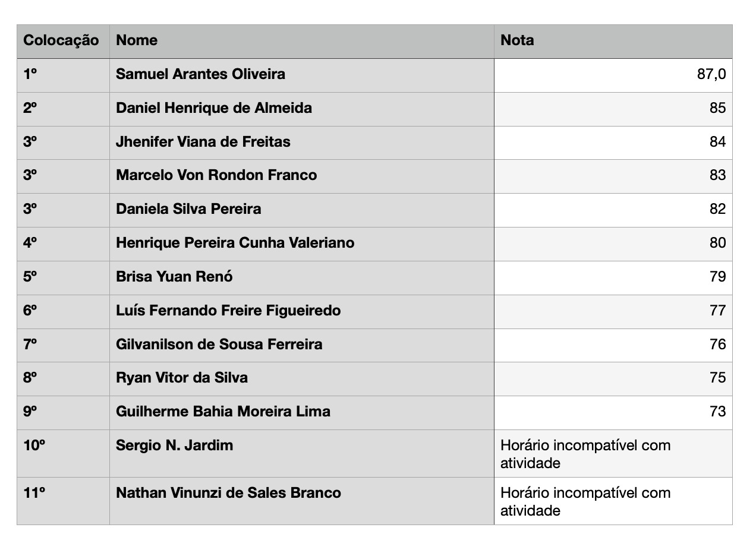Click the Nota column header
Viewport: 756px width, 556px height.
517,40
